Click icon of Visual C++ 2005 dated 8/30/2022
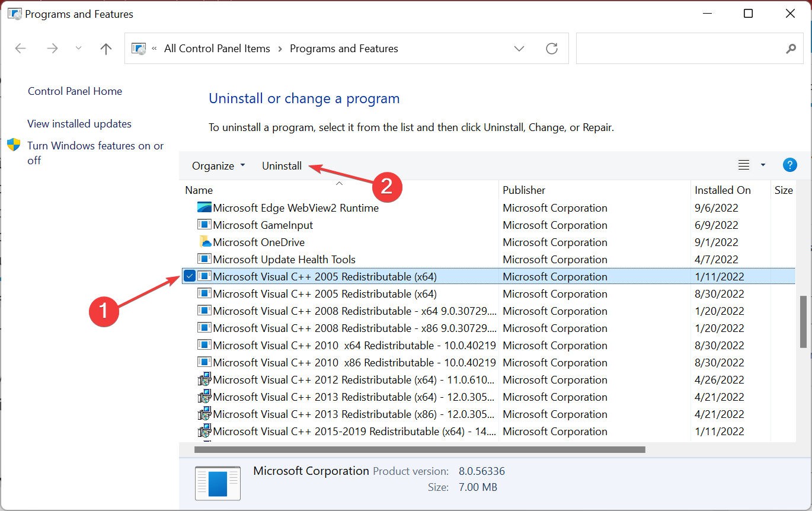 (x=204, y=293)
